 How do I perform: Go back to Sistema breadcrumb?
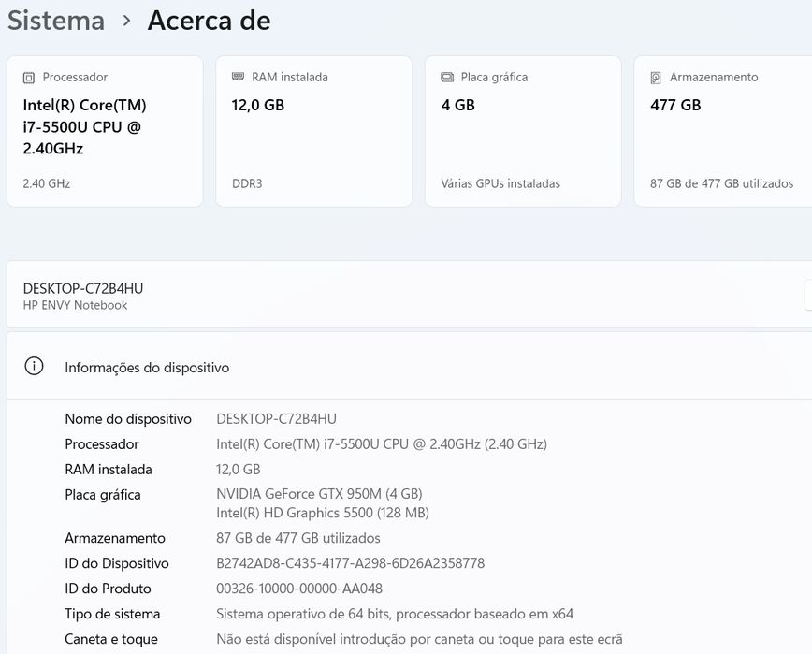click(56, 21)
